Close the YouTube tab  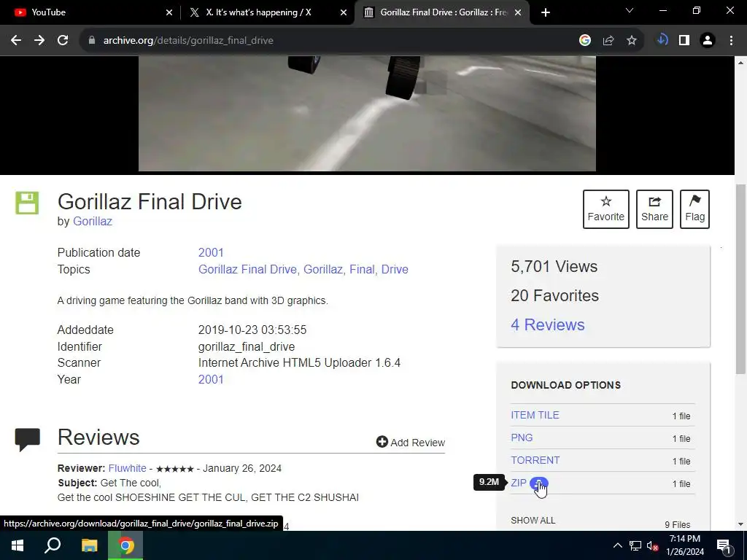[169, 12]
